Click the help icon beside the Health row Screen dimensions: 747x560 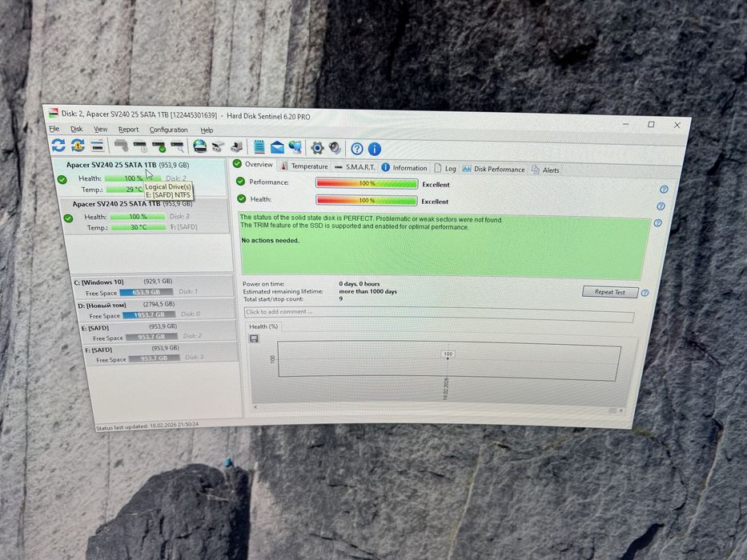click(661, 206)
